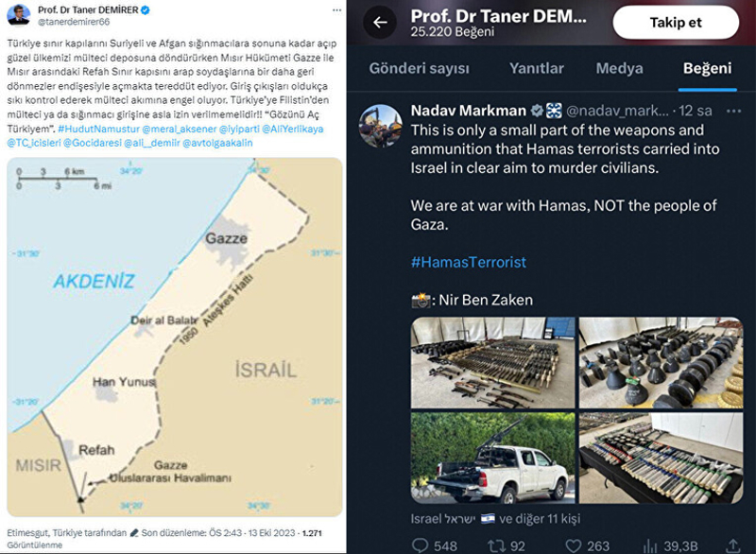This screenshot has height=554, width=756.
Task: Click the back arrow in profile header
Action: pos(379,22)
